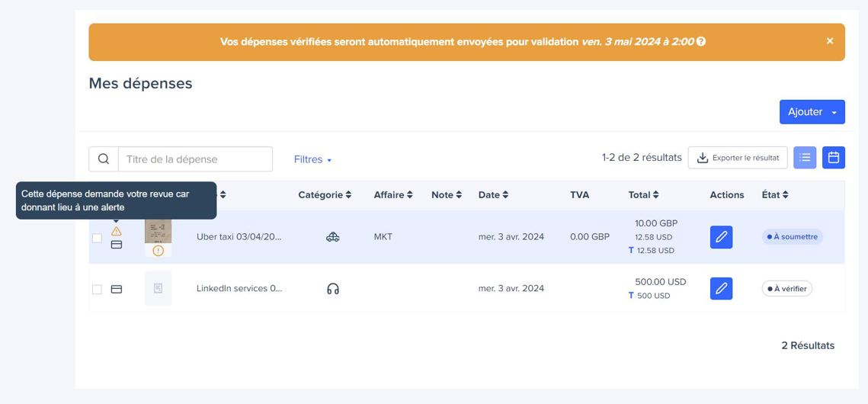
Task: Click the help question mark in orange banner
Action: pyautogui.click(x=701, y=41)
